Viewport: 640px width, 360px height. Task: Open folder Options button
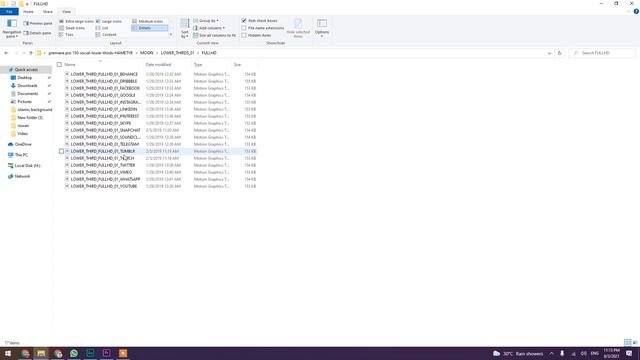pos(322,28)
